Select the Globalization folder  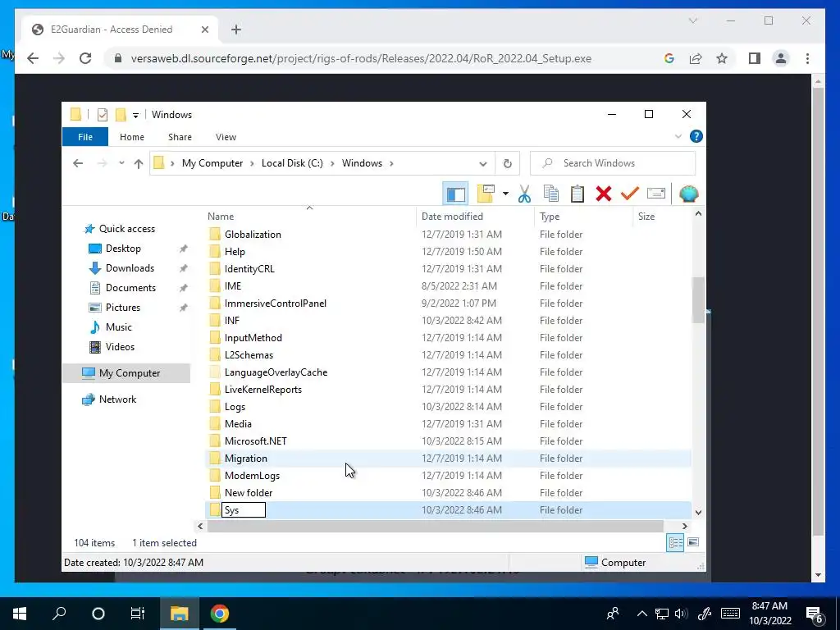pyautogui.click(x=253, y=234)
